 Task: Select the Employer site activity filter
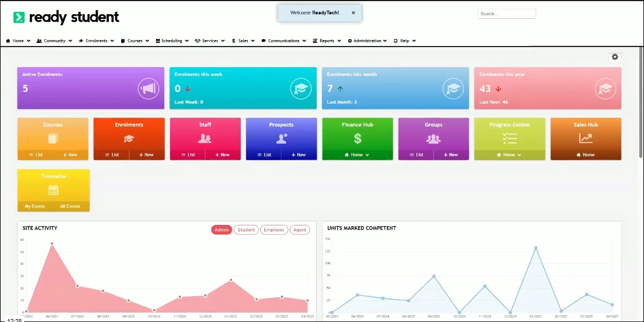point(274,230)
